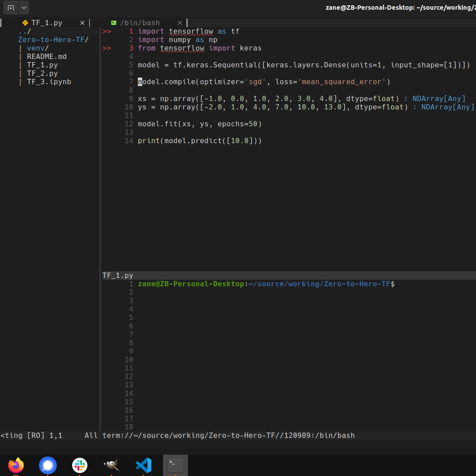476x476 pixels.
Task: Open Slack in the taskbar
Action: click(80, 465)
